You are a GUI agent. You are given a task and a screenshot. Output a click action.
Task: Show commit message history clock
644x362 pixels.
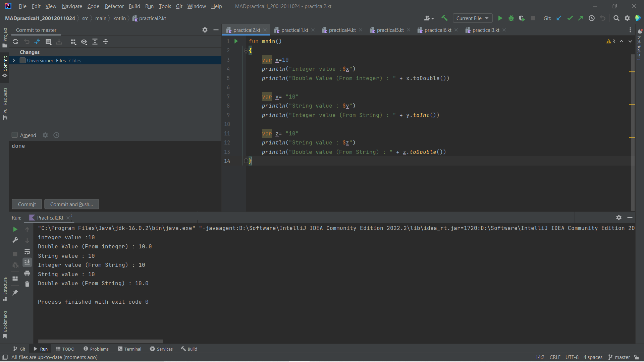click(56, 135)
